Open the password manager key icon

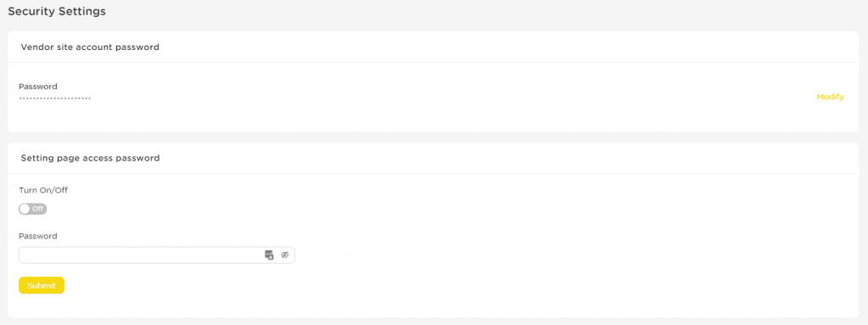point(269,255)
